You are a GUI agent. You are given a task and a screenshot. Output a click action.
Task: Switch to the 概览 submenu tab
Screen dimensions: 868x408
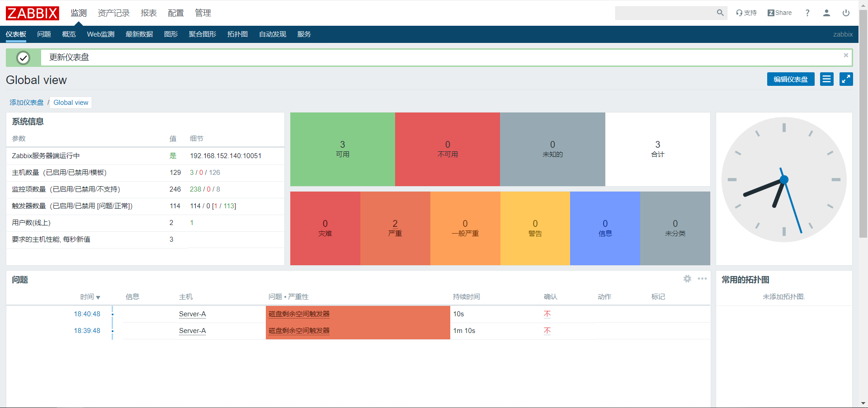(69, 34)
